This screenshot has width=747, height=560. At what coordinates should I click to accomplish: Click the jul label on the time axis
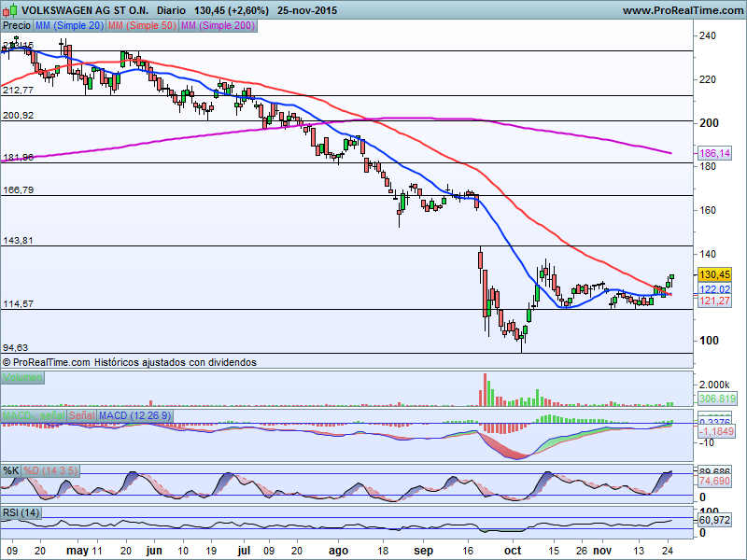pyautogui.click(x=244, y=551)
